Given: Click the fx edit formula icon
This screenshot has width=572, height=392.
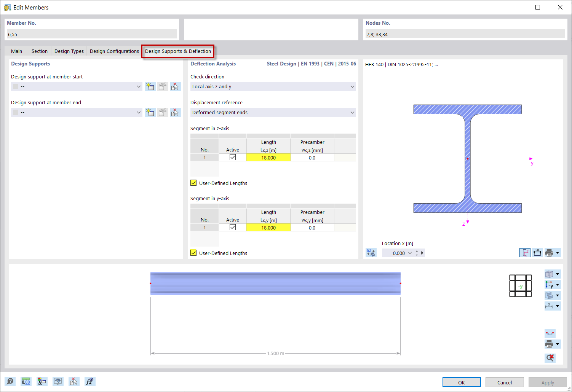Looking at the screenshot, I should click(90, 381).
